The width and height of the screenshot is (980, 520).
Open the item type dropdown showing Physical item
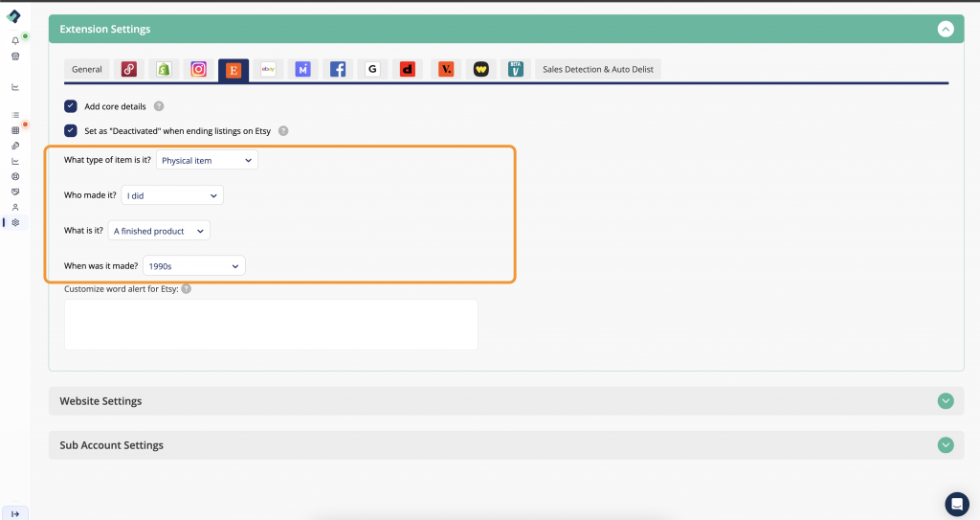coord(207,160)
